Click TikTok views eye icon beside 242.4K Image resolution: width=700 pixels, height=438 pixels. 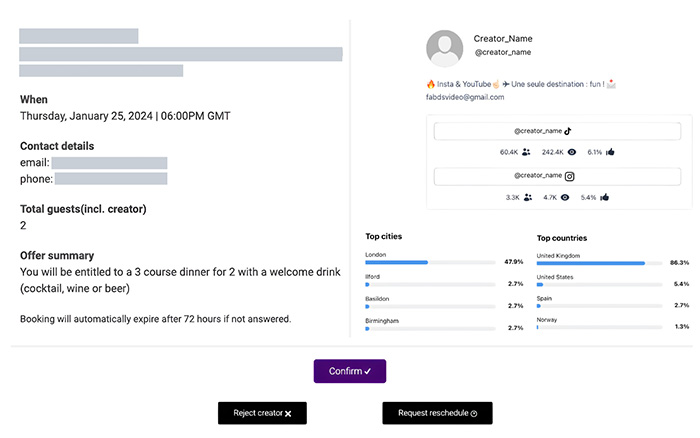573,152
